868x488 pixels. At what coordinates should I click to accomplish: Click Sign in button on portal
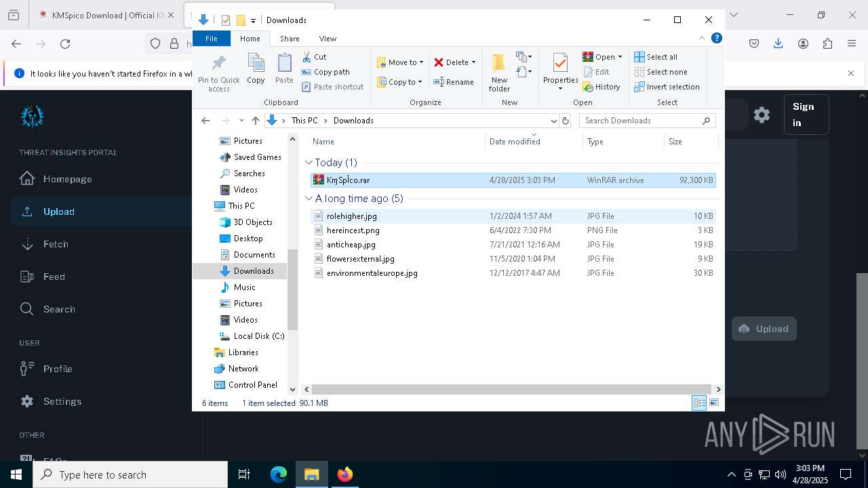pos(806,115)
